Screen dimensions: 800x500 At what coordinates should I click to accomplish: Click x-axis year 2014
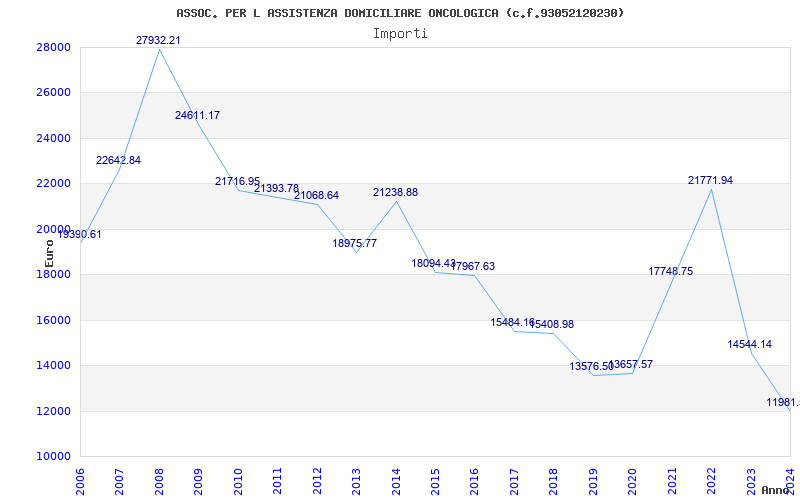coord(396,482)
